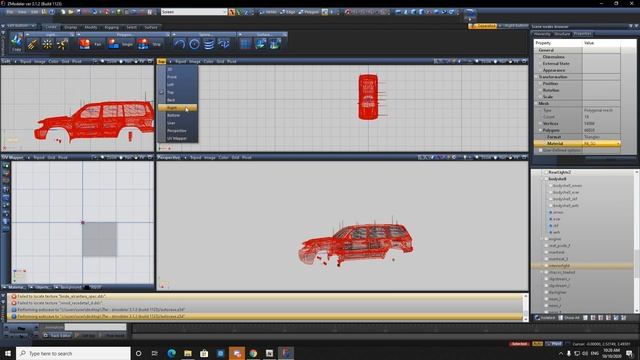Open the Windows Start menu

coord(7,353)
